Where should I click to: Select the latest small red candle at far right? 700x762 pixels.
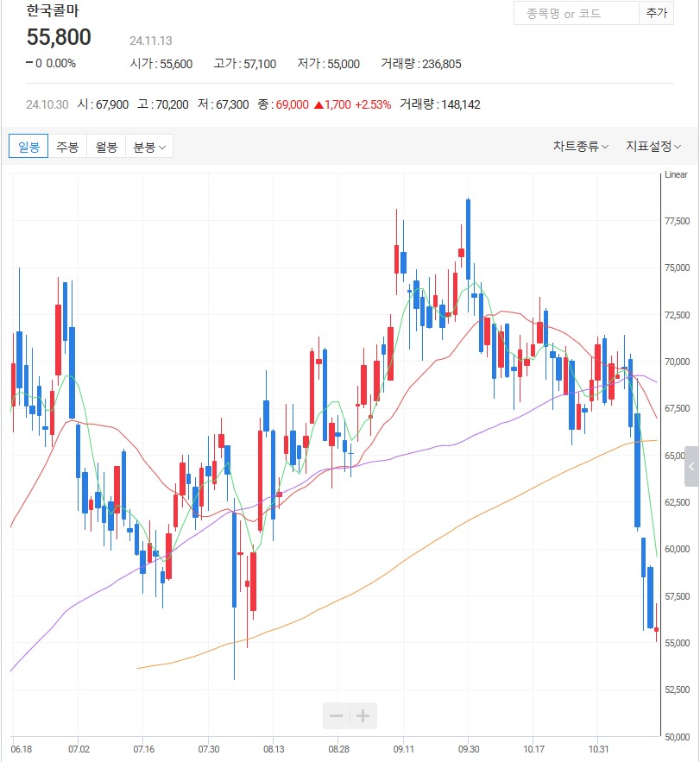coord(656,630)
